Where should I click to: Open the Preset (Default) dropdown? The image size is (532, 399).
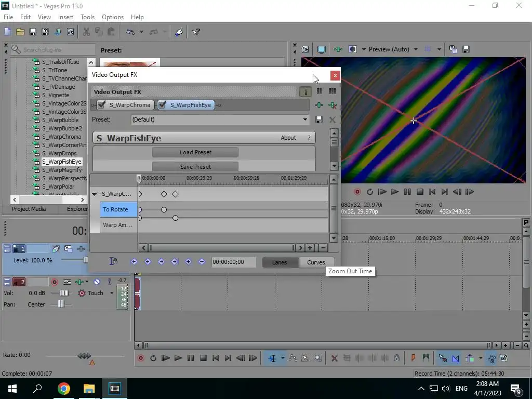[x=305, y=119]
